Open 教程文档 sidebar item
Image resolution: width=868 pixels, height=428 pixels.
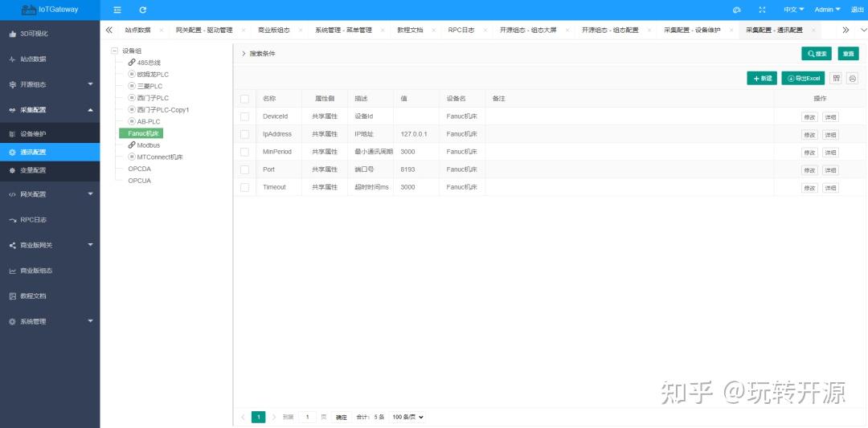50,296
